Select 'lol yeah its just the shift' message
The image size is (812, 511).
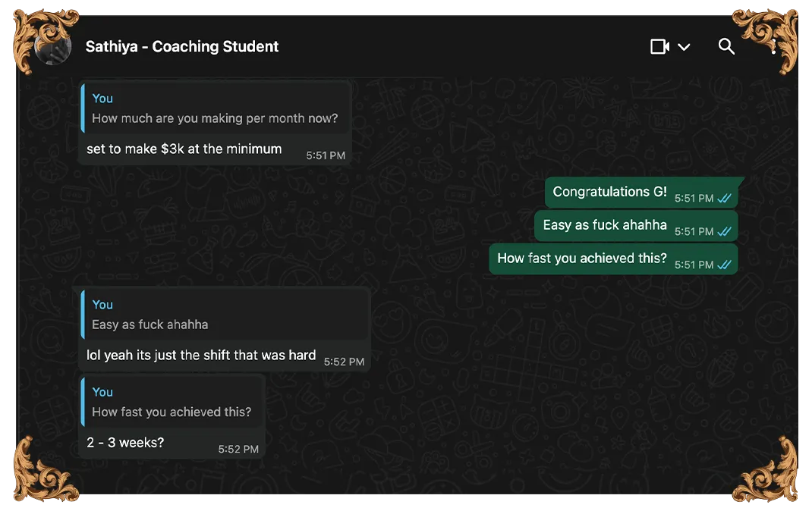[x=201, y=356]
